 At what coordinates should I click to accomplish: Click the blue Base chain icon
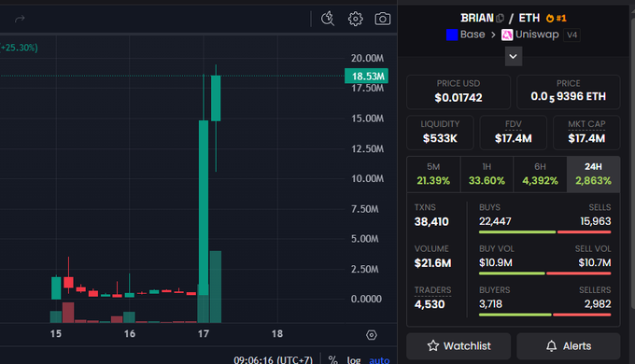(452, 35)
